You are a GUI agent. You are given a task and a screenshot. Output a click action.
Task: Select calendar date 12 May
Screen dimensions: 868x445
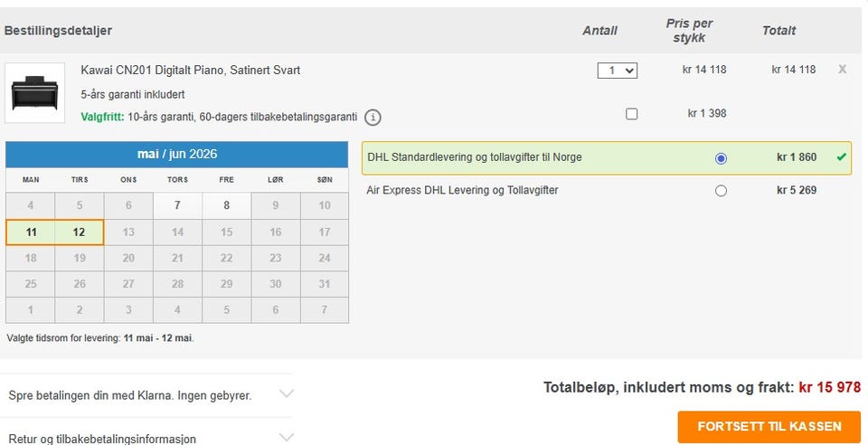(x=80, y=232)
